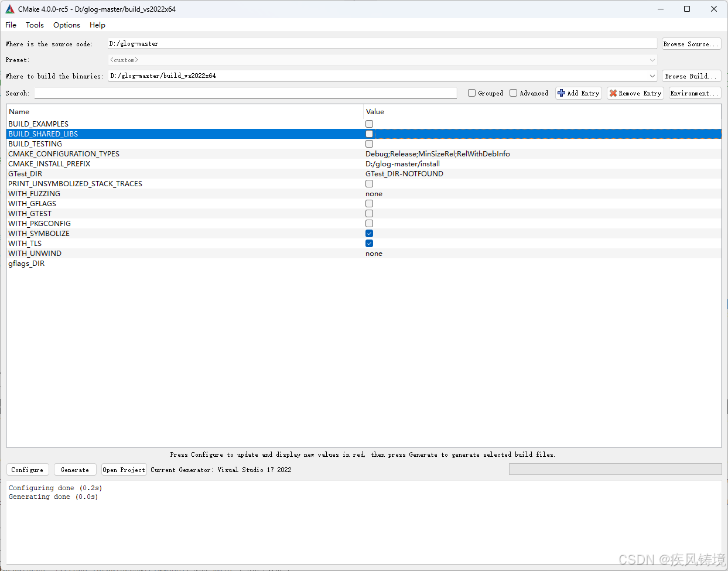
Task: Enable the WITH_GTEST checkbox
Action: tap(369, 213)
